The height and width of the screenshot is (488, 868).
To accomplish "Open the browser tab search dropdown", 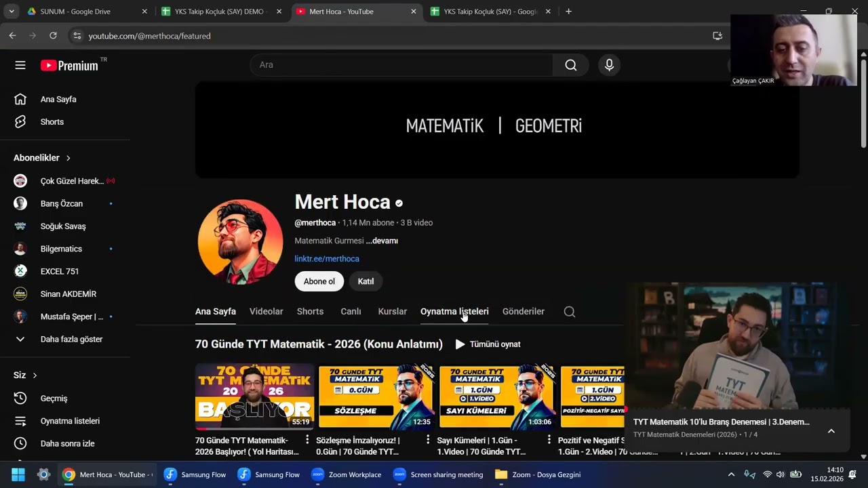I will coord(12,12).
